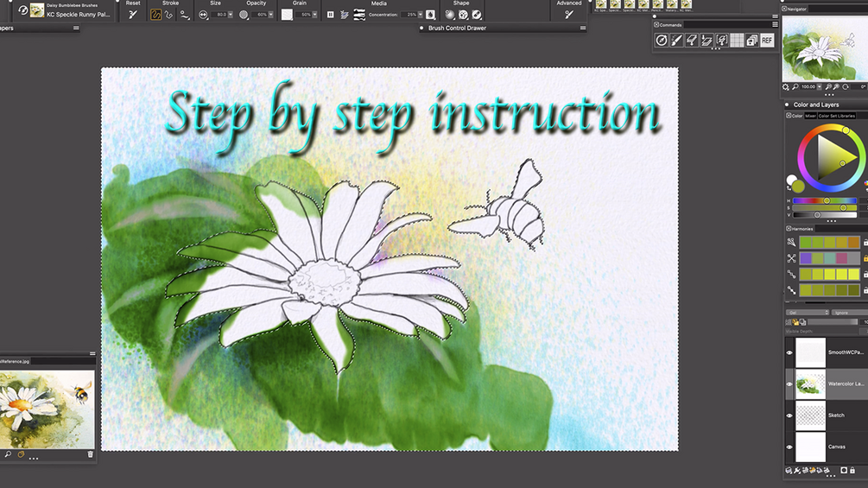Click the dab type icon in Shape
The width and height of the screenshot is (868, 488).
463,15
